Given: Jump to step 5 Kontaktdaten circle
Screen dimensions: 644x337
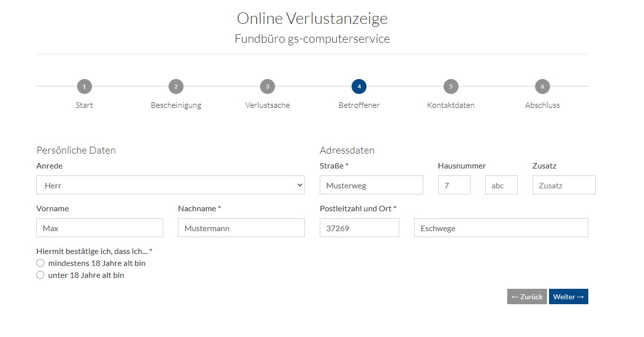Looking at the screenshot, I should tap(451, 86).
